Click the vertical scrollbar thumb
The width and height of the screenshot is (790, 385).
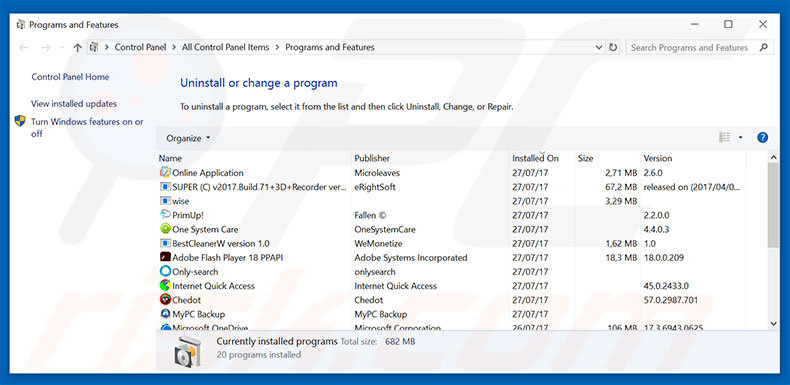[773, 205]
